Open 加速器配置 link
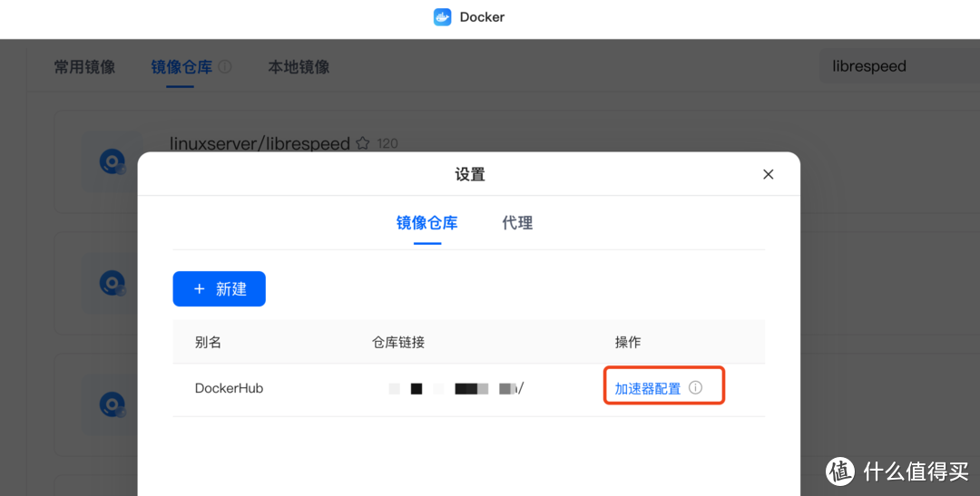The image size is (980, 496). [x=648, y=389]
